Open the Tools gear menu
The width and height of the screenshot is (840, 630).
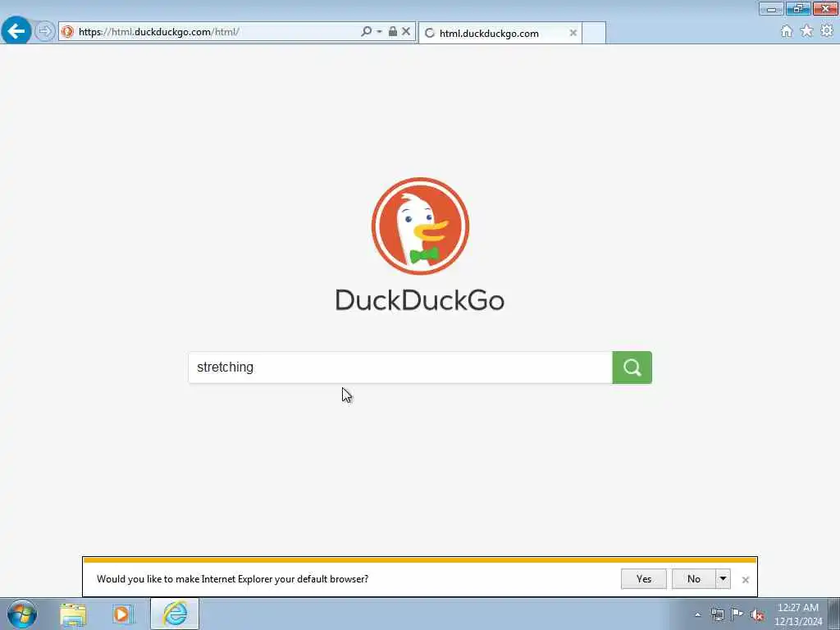[x=827, y=31]
